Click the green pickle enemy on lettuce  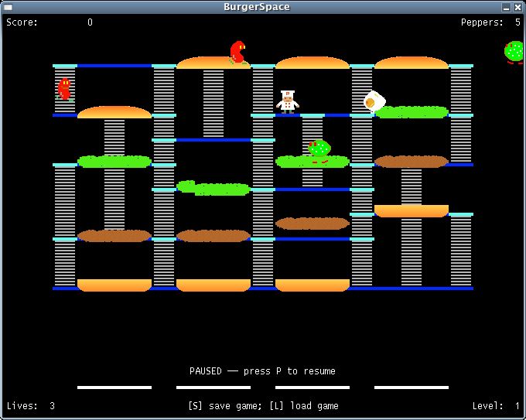319,151
